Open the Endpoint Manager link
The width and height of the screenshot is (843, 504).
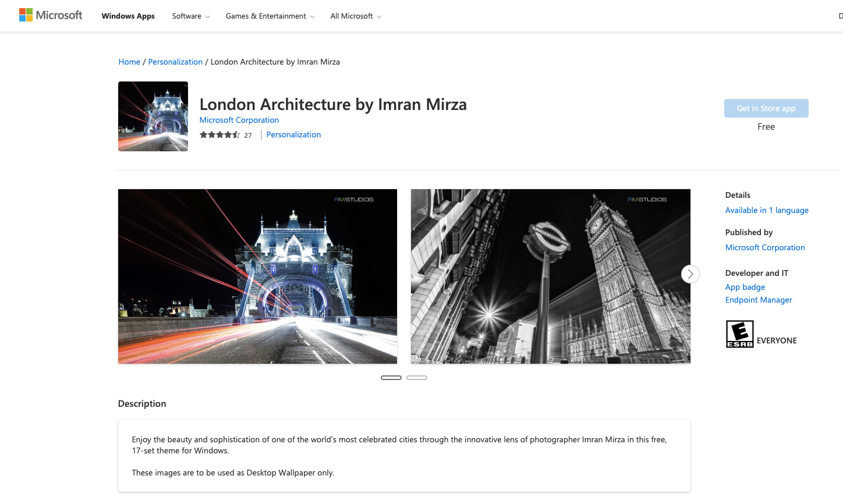click(x=759, y=300)
